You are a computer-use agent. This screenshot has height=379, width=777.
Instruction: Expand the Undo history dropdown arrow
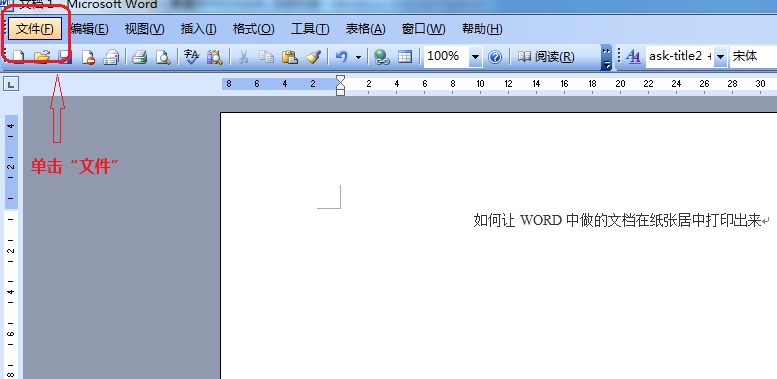tap(358, 57)
